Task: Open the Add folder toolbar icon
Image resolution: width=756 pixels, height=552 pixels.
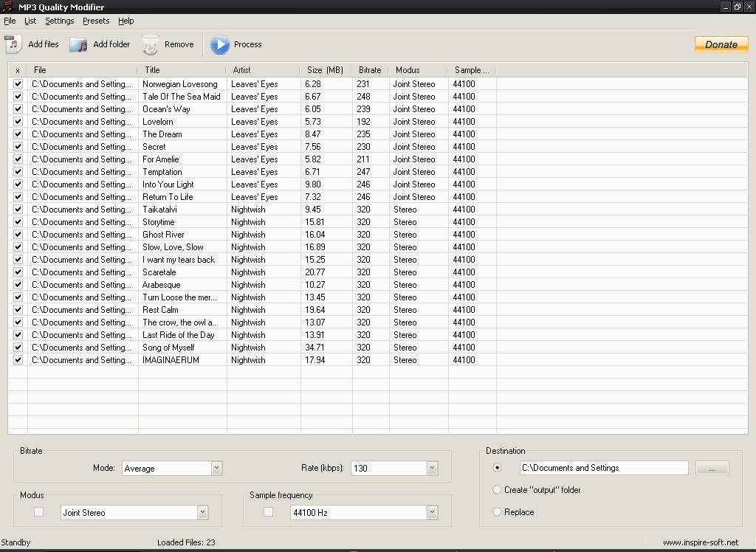Action: coord(78,44)
